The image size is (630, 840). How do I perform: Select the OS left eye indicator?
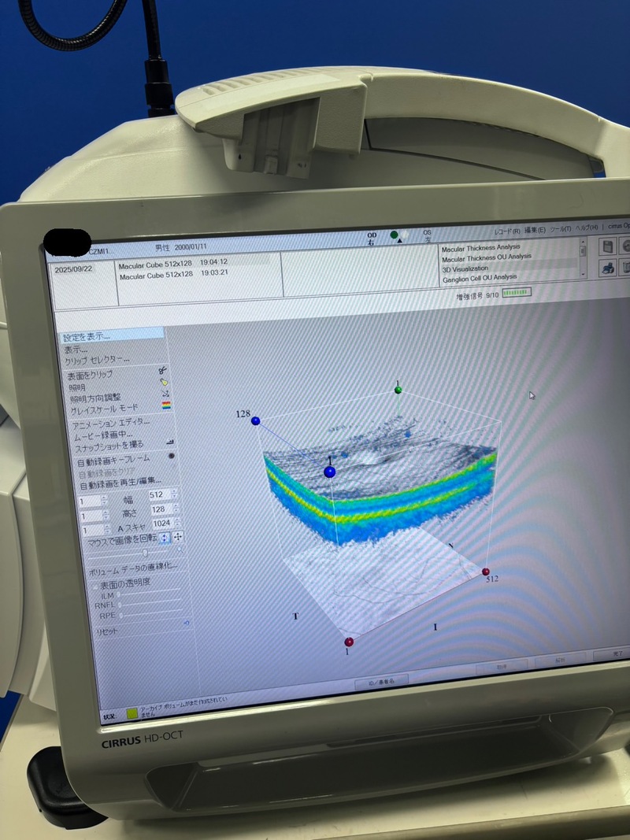(x=428, y=235)
